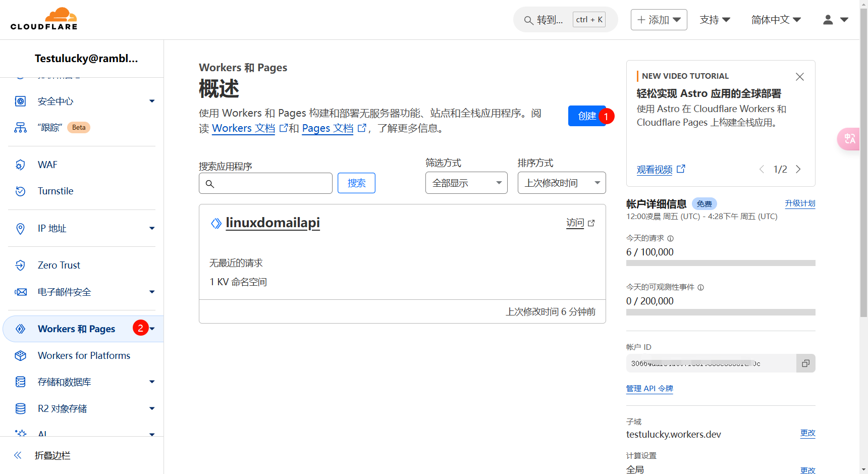This screenshot has height=474, width=868.
Task: Click 更改 next to testulucky.workers.dev
Action: coord(807,433)
